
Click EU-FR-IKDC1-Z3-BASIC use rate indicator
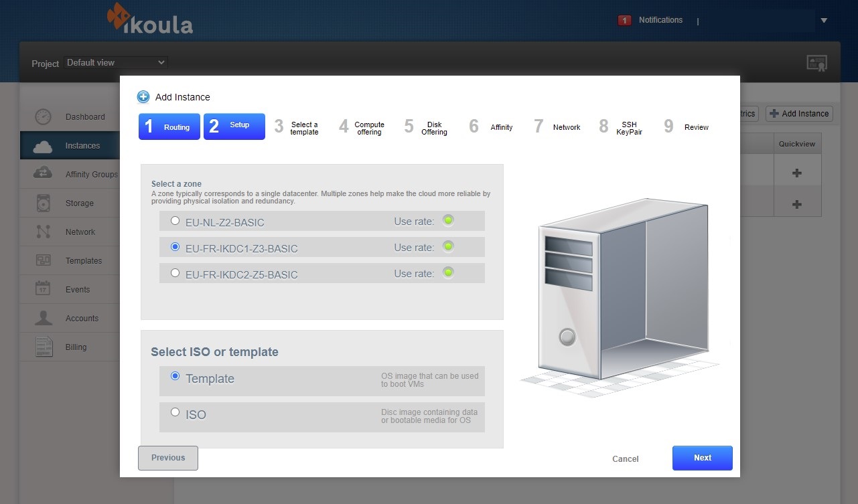coord(448,247)
